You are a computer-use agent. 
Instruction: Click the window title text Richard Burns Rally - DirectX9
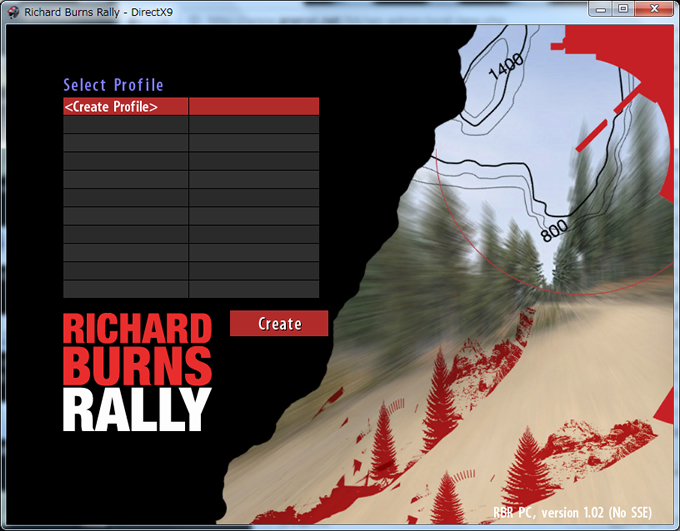click(98, 12)
